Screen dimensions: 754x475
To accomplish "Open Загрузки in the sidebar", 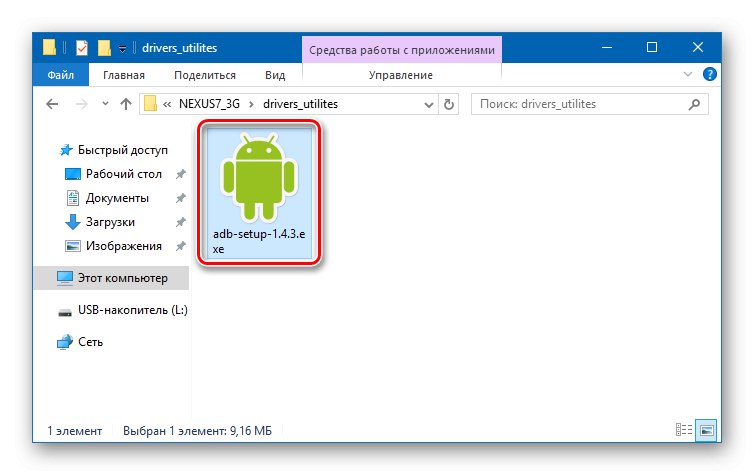I will click(110, 222).
